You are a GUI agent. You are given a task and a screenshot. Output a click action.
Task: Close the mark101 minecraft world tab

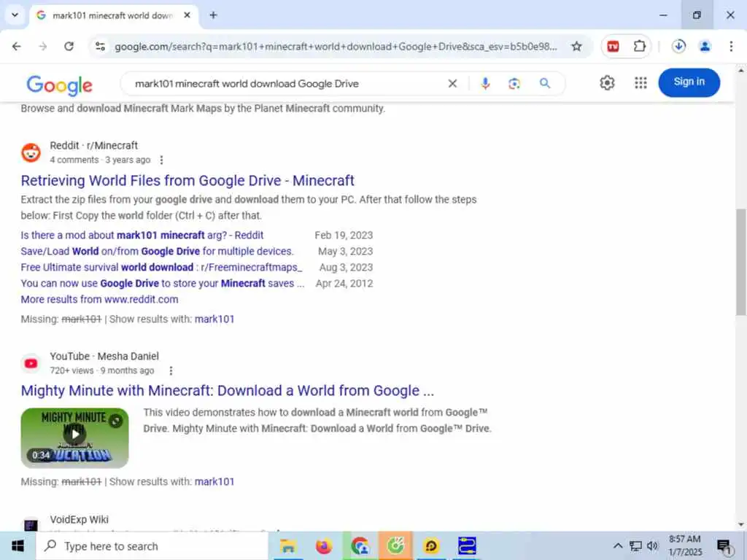point(187,15)
